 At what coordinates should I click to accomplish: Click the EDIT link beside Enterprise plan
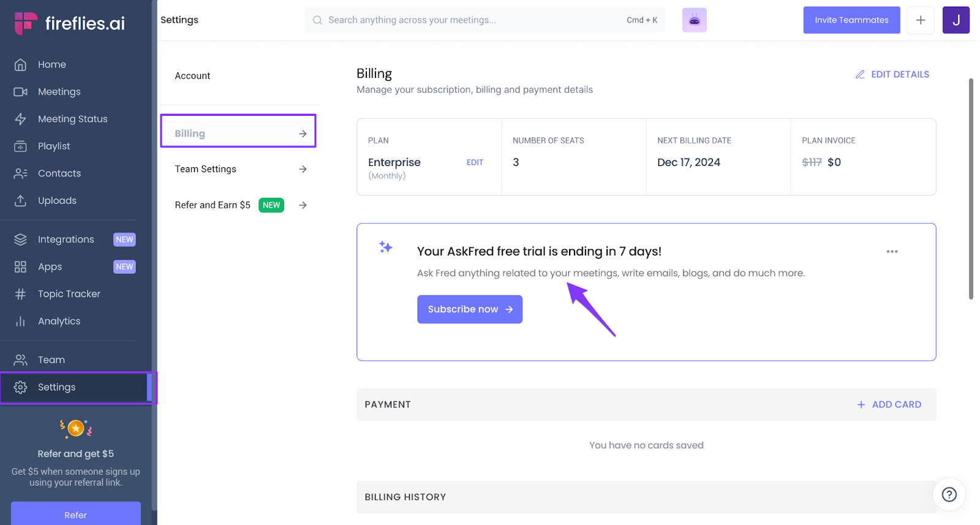(475, 162)
